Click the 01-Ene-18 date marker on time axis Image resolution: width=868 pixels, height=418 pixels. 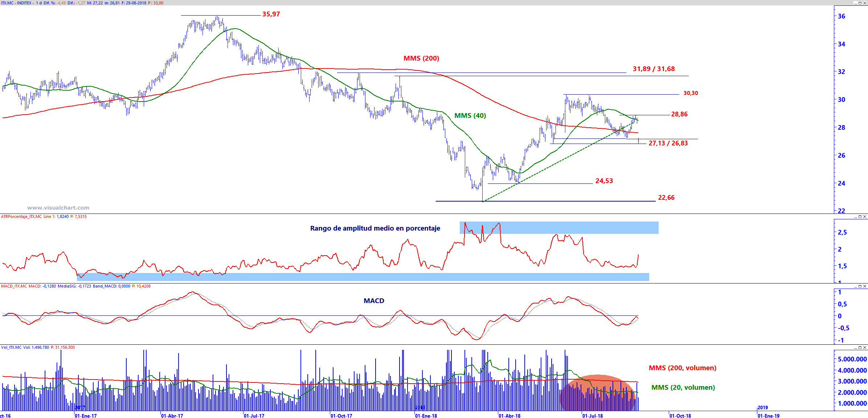pos(426,415)
